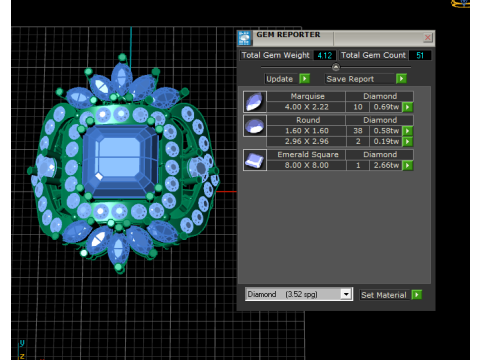Click the Round size 1.60 X 1.60

coord(306,131)
